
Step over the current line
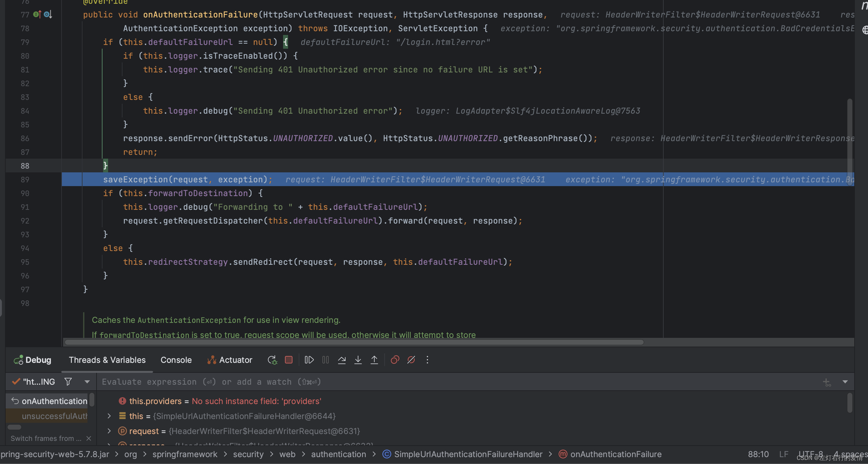[342, 360]
